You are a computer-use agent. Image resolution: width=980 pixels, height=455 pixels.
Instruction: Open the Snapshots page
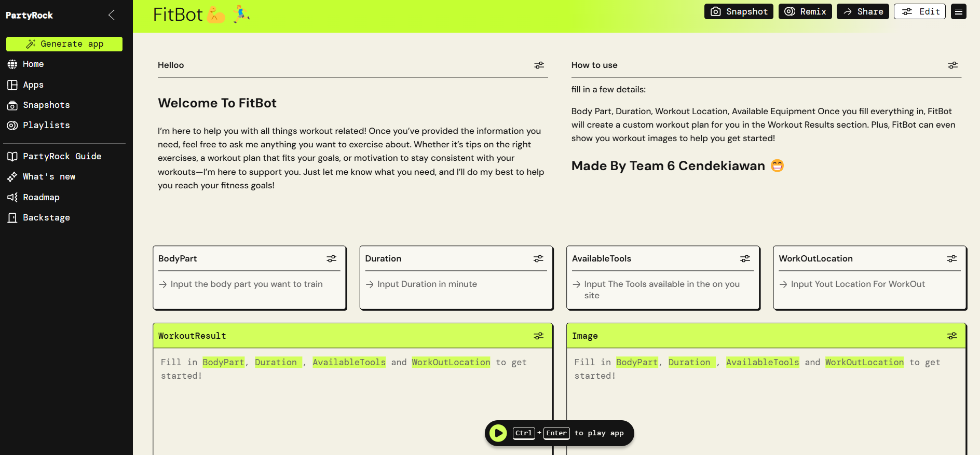46,105
